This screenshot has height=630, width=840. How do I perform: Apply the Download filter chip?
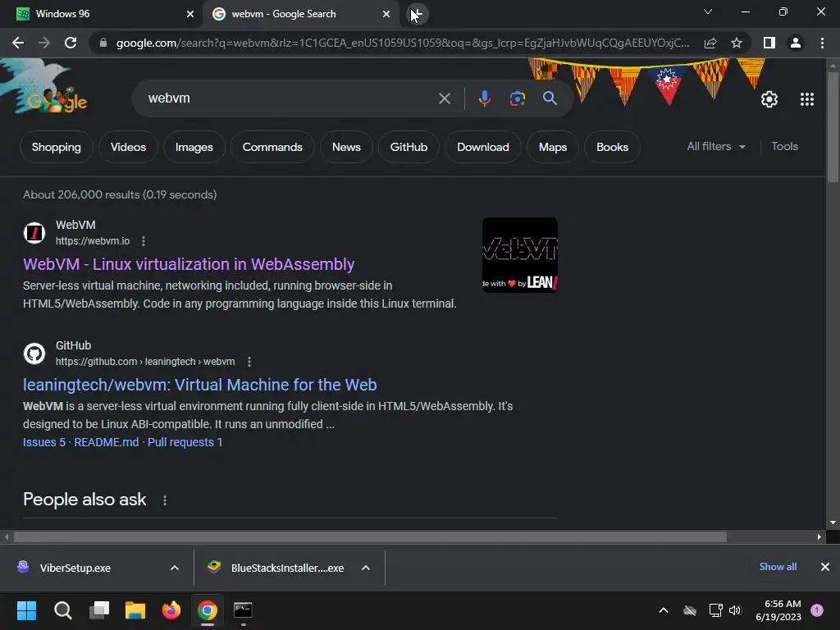click(x=482, y=147)
